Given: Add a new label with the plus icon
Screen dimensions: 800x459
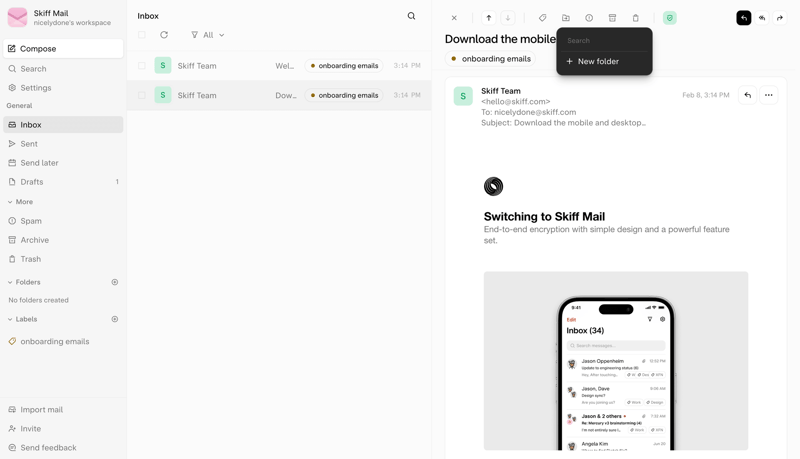Looking at the screenshot, I should pyautogui.click(x=115, y=319).
